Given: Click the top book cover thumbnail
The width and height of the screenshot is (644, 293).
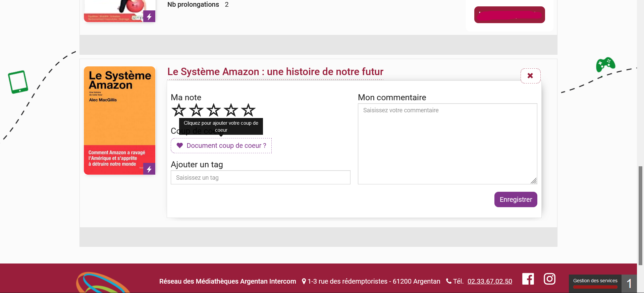Looking at the screenshot, I should [119, 11].
